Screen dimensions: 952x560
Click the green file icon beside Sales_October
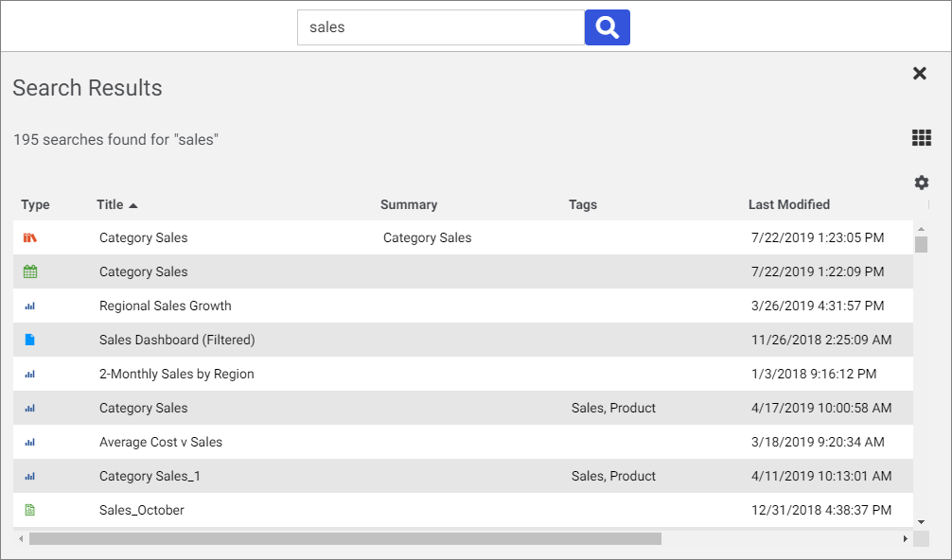[30, 511]
